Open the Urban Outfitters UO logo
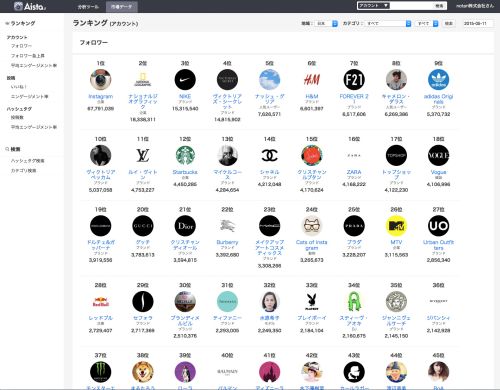Screen dimensions: 500x390 pos(438,226)
